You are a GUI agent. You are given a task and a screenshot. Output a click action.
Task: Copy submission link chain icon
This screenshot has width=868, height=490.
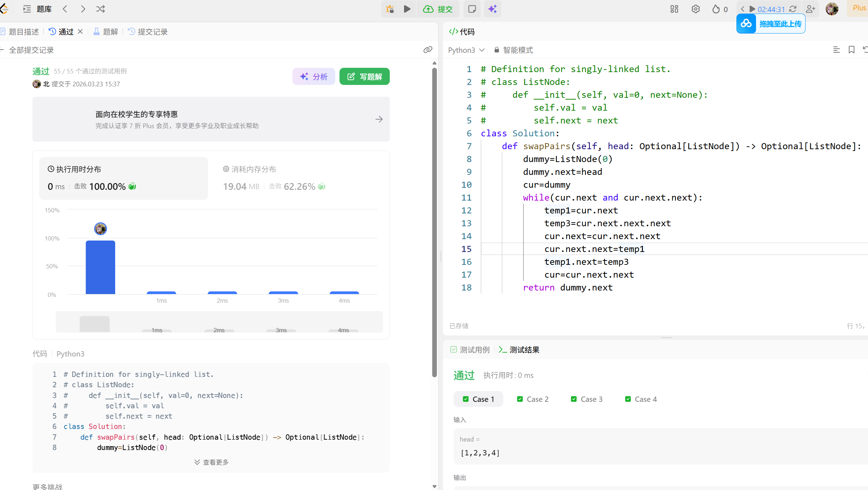click(428, 50)
